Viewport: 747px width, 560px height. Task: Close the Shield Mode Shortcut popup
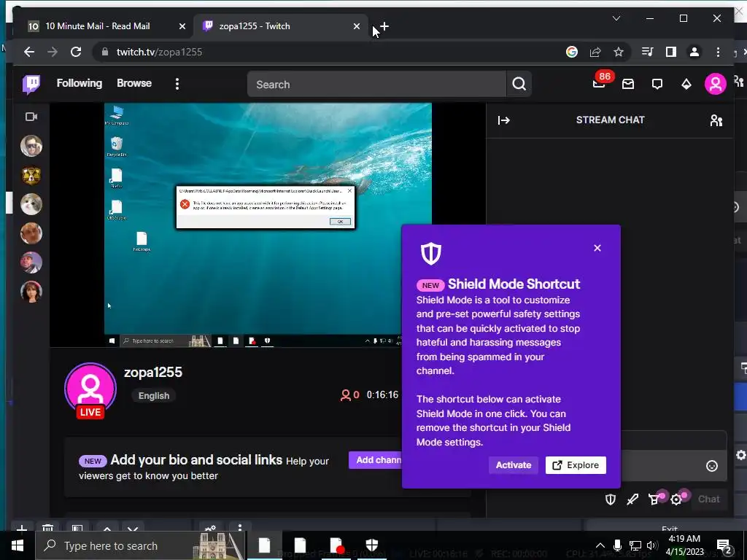click(597, 248)
